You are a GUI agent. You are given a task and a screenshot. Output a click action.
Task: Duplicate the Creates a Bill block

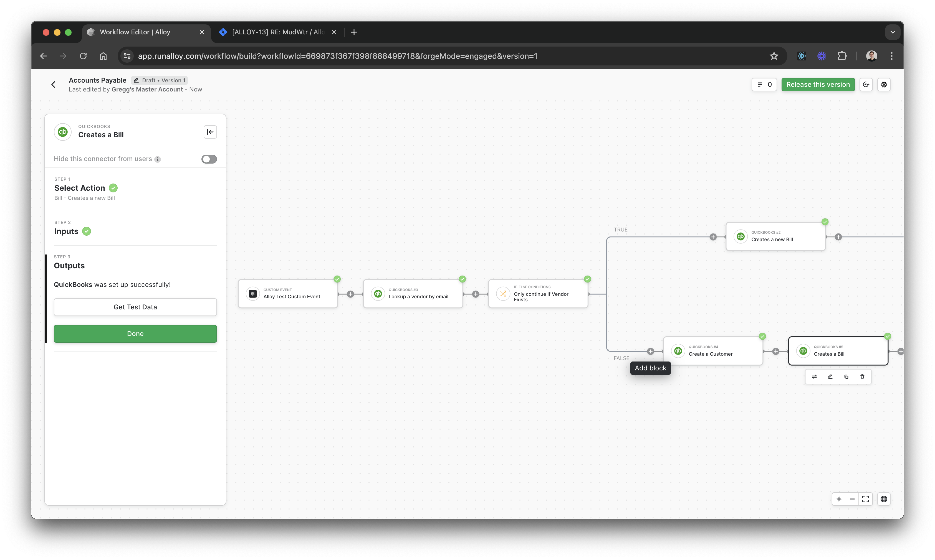click(x=846, y=376)
